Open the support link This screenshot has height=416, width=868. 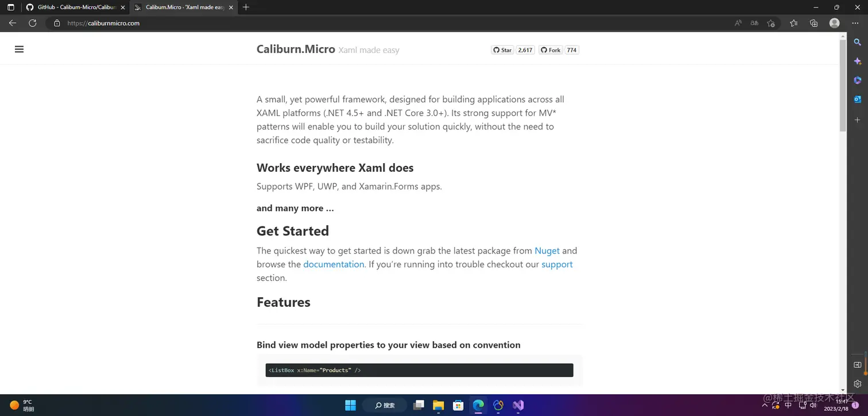[x=557, y=264]
